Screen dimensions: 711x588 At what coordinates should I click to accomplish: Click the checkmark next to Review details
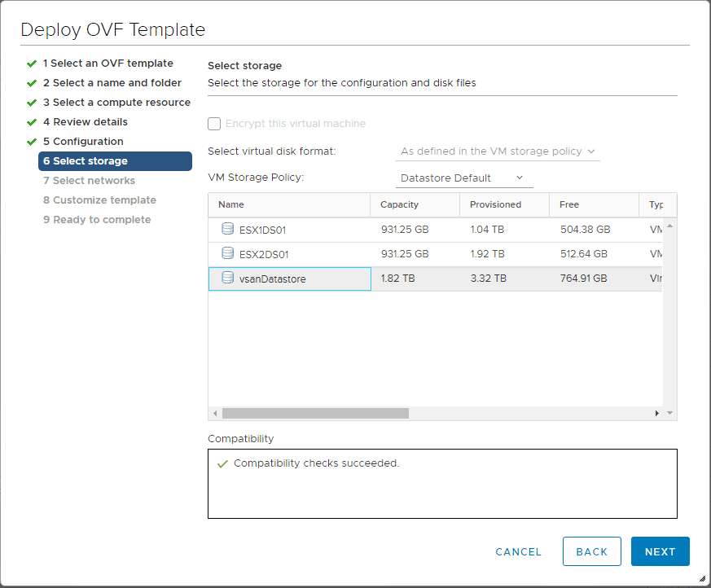point(33,121)
